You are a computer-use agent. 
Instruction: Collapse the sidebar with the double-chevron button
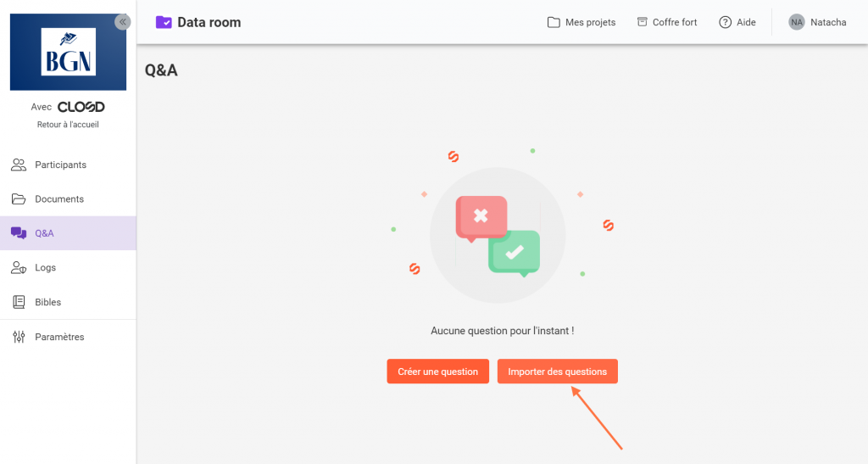[123, 22]
